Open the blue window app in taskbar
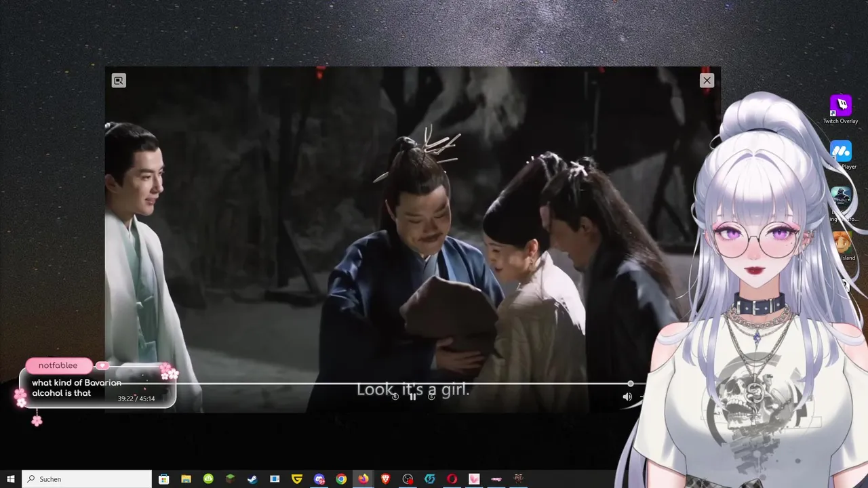The width and height of the screenshot is (868, 488). tap(275, 479)
